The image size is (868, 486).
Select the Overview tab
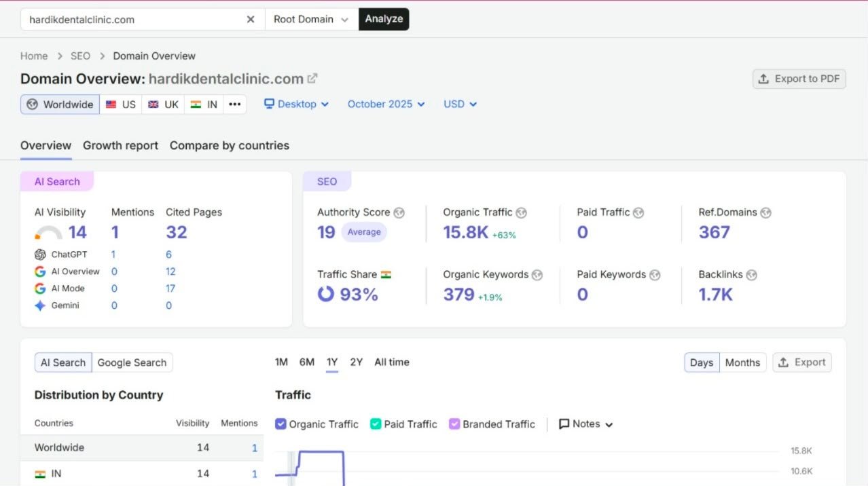[46, 145]
